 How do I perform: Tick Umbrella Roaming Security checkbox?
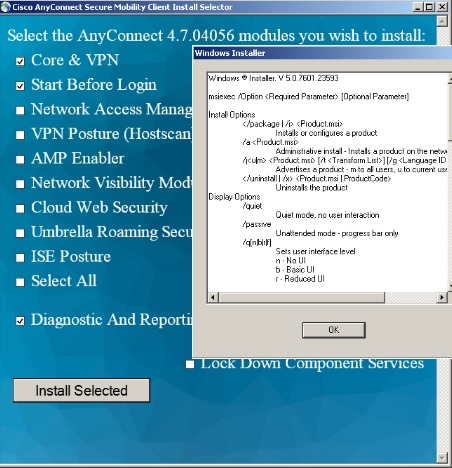click(x=20, y=233)
